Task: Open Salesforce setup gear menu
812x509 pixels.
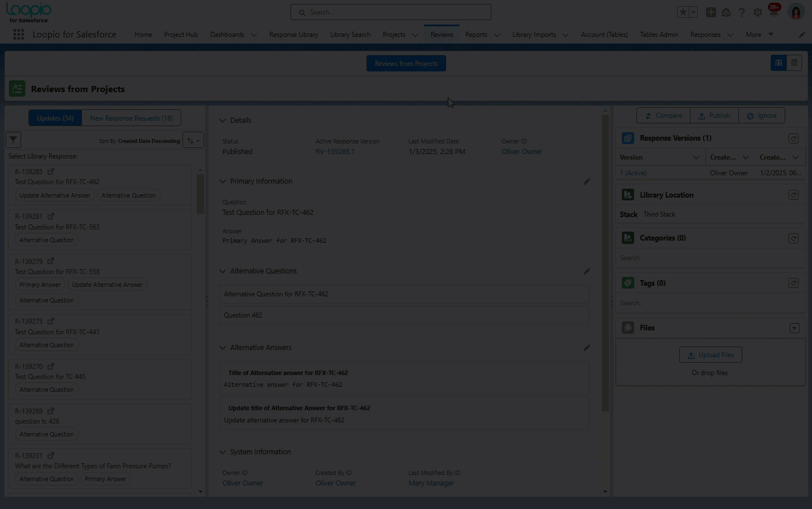Action: (x=757, y=12)
